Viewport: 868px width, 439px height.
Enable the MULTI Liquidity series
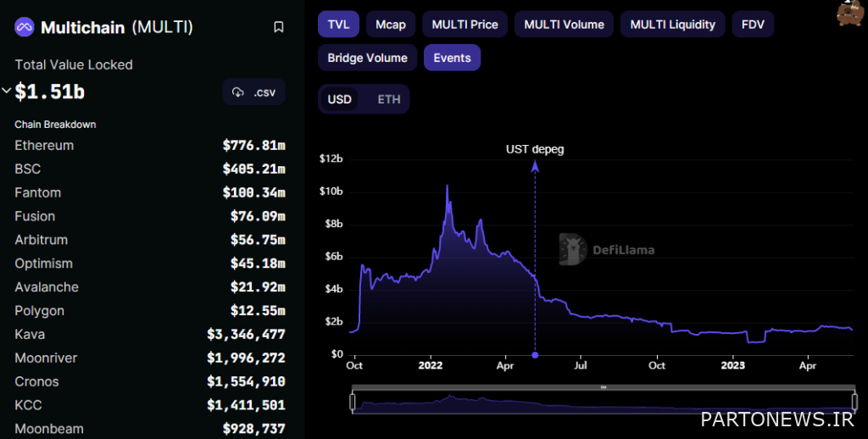pos(672,25)
